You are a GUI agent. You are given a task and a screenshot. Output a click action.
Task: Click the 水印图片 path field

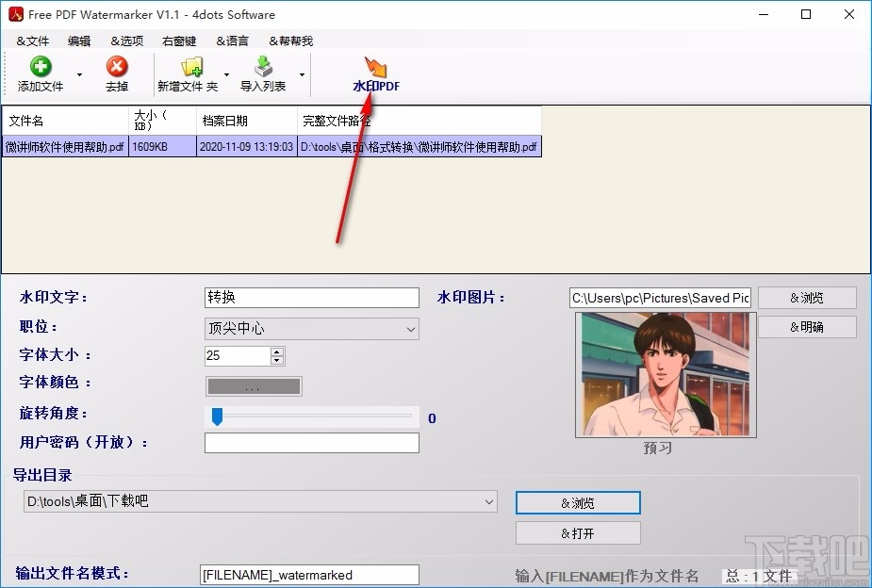[x=660, y=298]
